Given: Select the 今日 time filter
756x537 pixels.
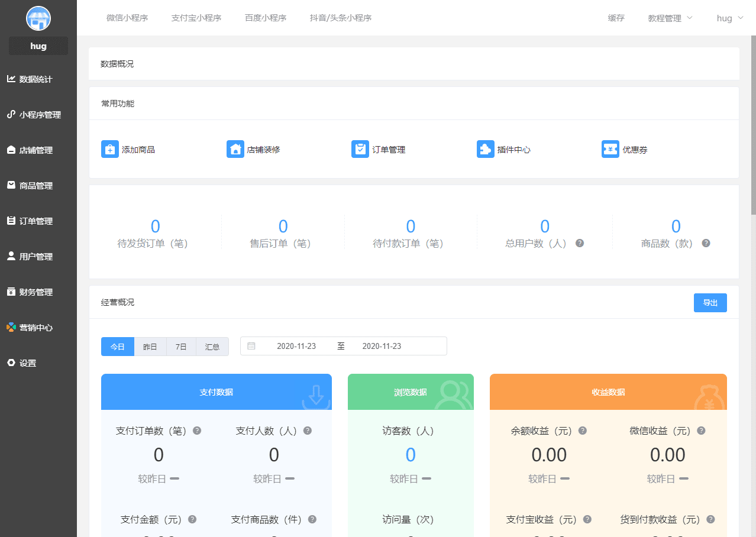Looking at the screenshot, I should [118, 347].
